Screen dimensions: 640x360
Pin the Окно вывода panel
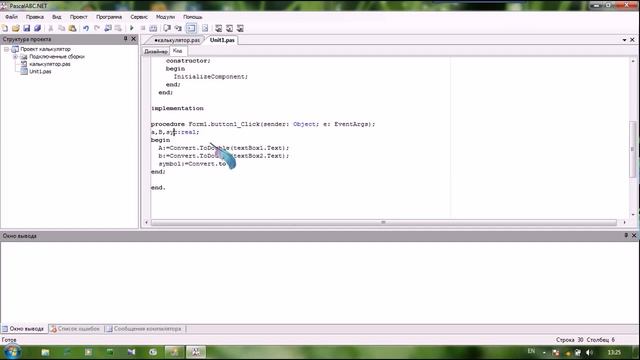point(626,236)
